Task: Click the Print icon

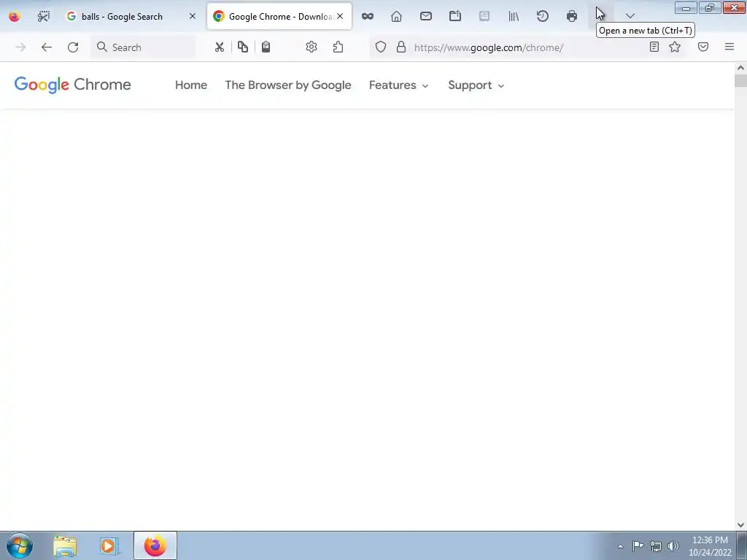Action: click(572, 16)
